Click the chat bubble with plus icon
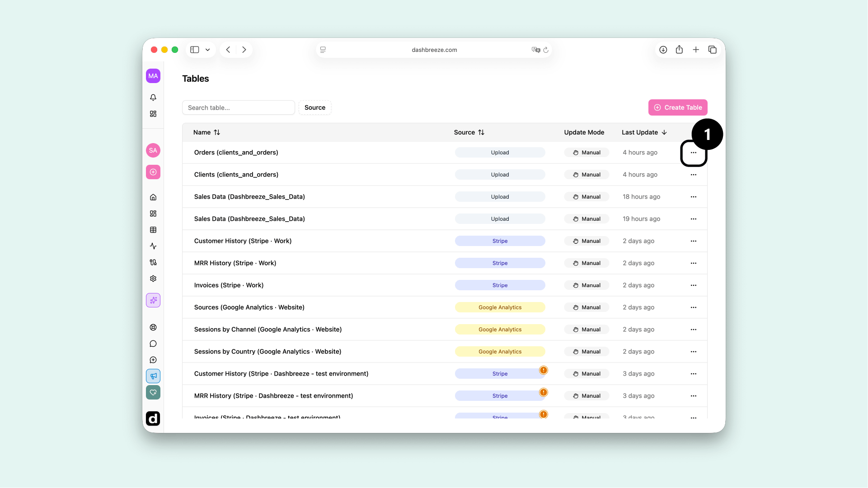The image size is (868, 488). (153, 360)
